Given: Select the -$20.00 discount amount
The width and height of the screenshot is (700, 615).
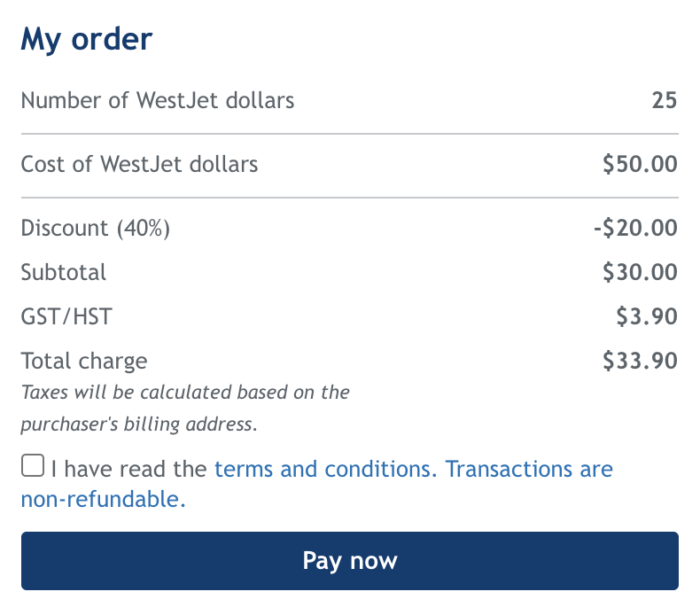Looking at the screenshot, I should [x=635, y=228].
